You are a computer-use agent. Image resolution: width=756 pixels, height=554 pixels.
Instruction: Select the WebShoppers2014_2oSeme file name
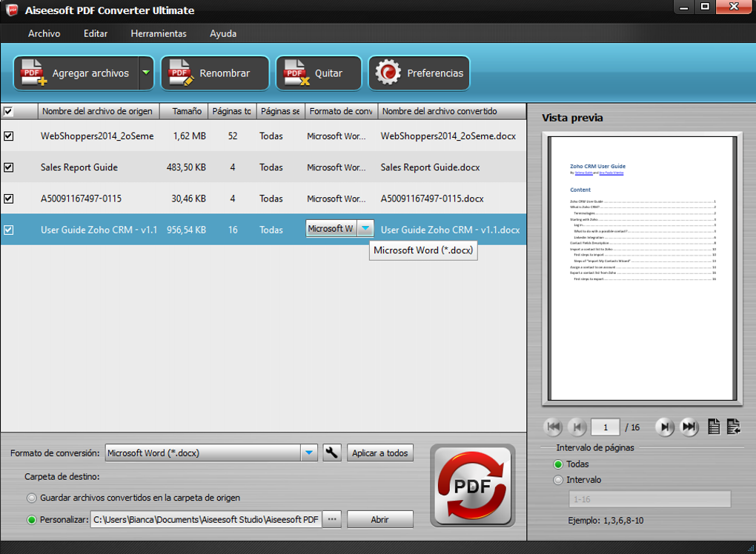click(97, 136)
